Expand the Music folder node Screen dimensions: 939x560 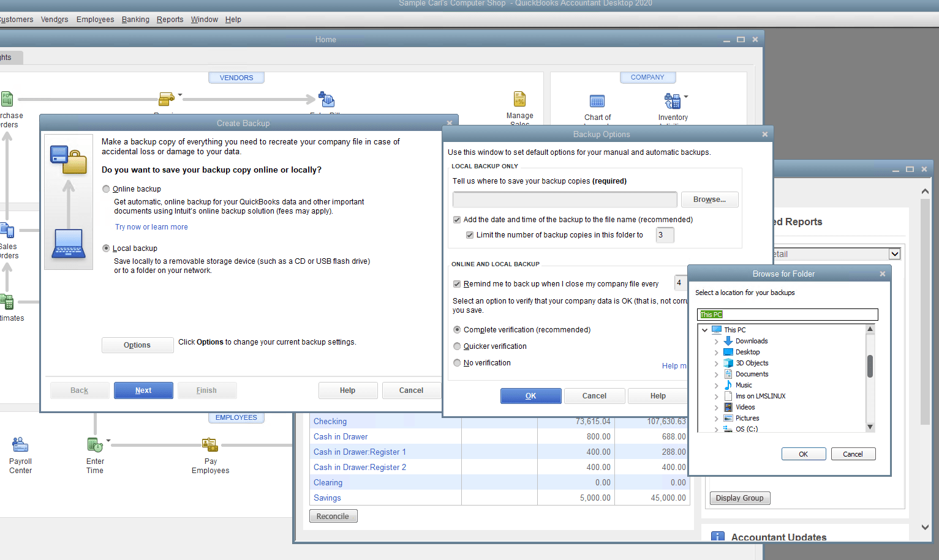coord(716,386)
